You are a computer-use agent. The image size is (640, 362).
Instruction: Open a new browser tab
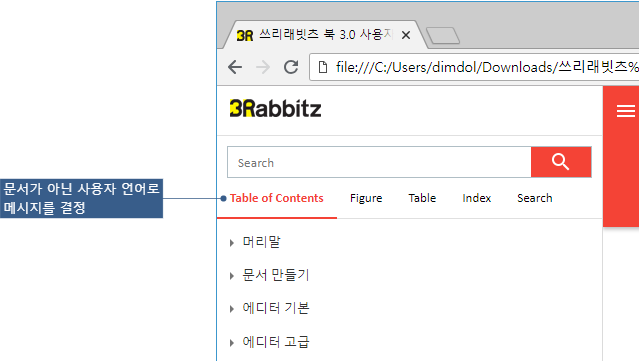click(x=443, y=36)
